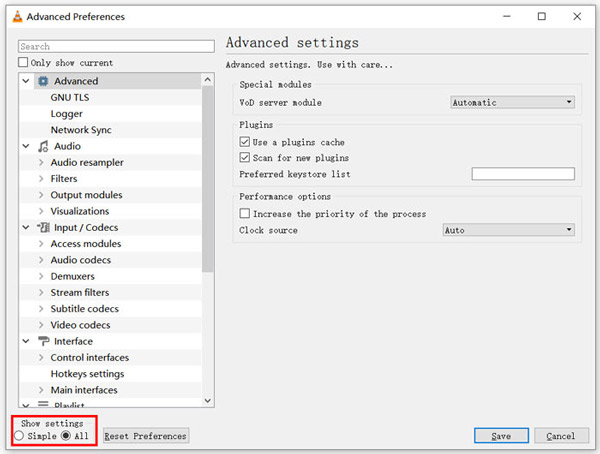The image size is (600, 454).
Task: Open the VoD server module dropdown
Action: tap(512, 102)
